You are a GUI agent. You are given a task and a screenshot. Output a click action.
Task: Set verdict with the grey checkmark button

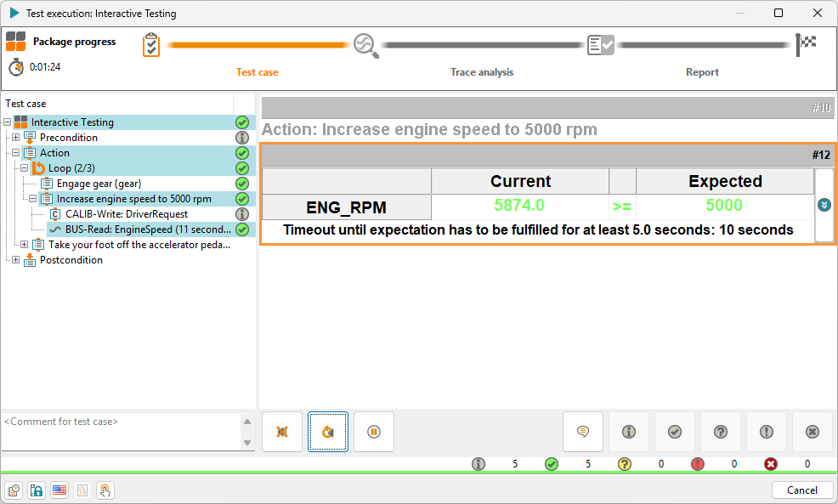pos(675,432)
